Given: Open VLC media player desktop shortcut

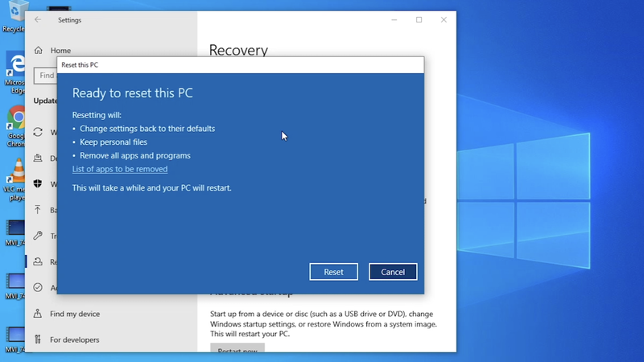Looking at the screenshot, I should click(x=15, y=179).
